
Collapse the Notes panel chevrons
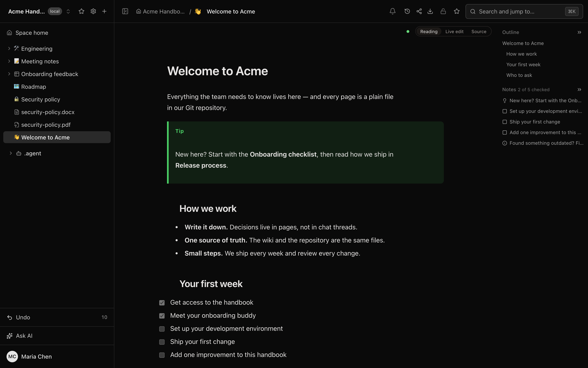coord(579,90)
